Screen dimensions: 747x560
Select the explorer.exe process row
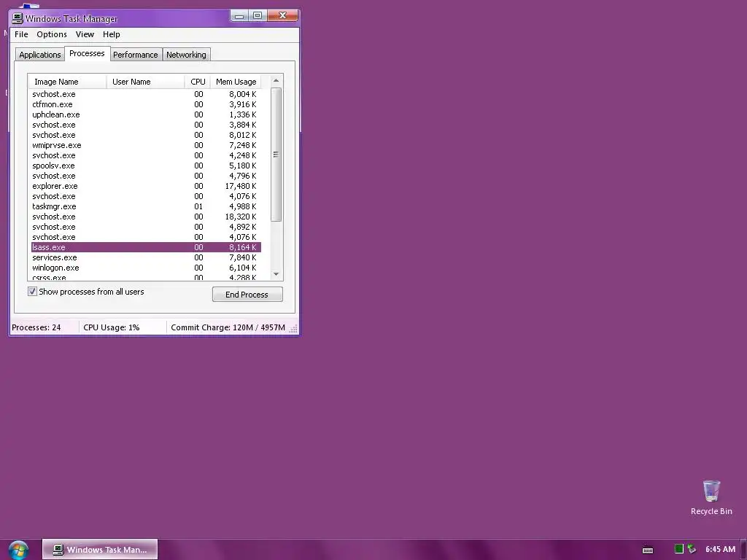pyautogui.click(x=146, y=186)
